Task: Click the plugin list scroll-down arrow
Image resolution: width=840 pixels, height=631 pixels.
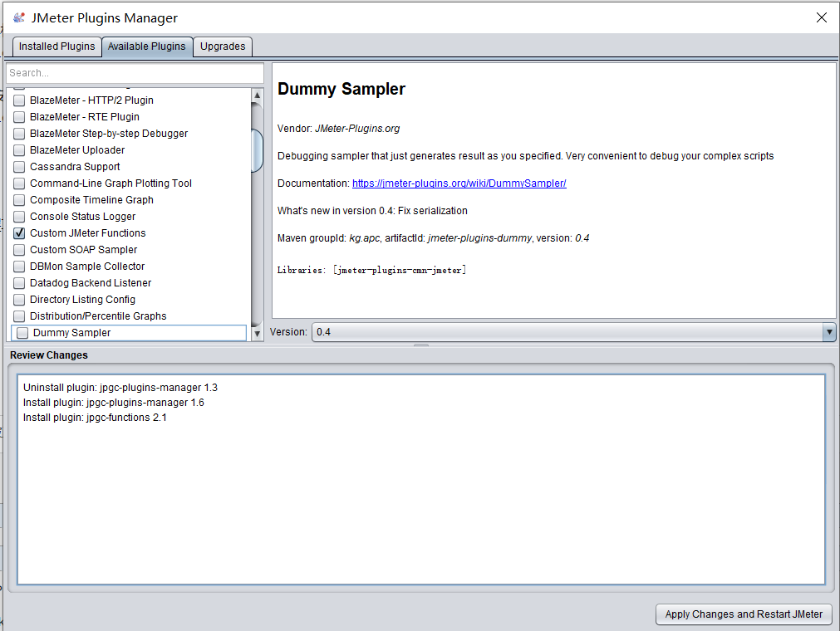Action: [257, 334]
